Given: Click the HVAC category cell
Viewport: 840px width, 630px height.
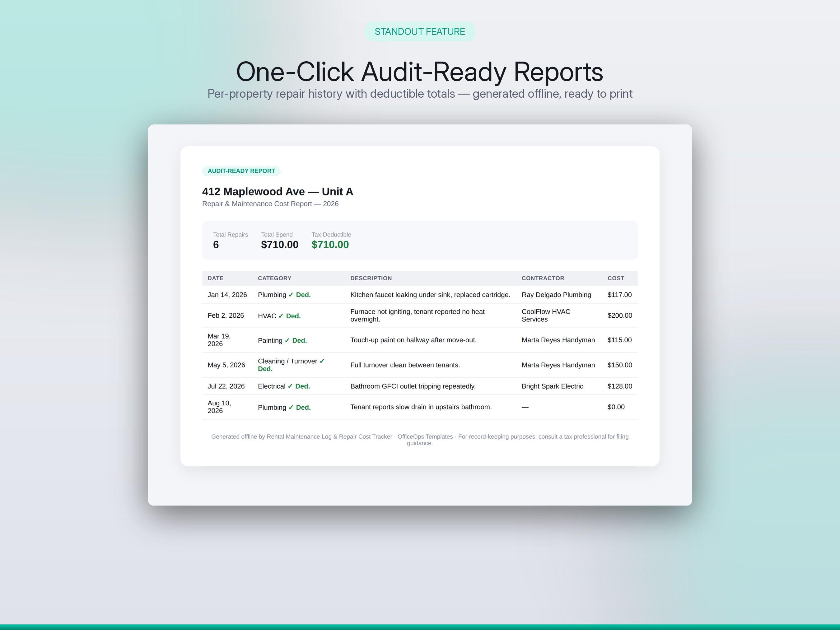Looking at the screenshot, I should click(x=279, y=316).
